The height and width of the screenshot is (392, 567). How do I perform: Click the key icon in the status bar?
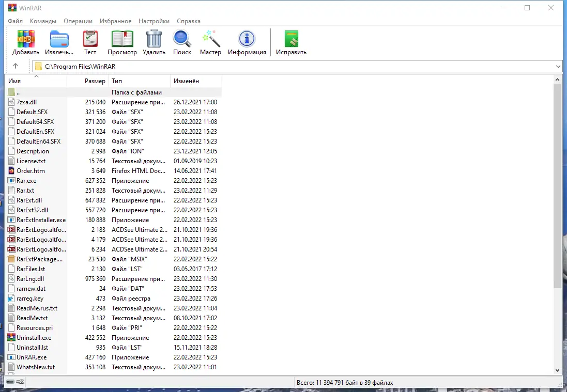[21, 382]
